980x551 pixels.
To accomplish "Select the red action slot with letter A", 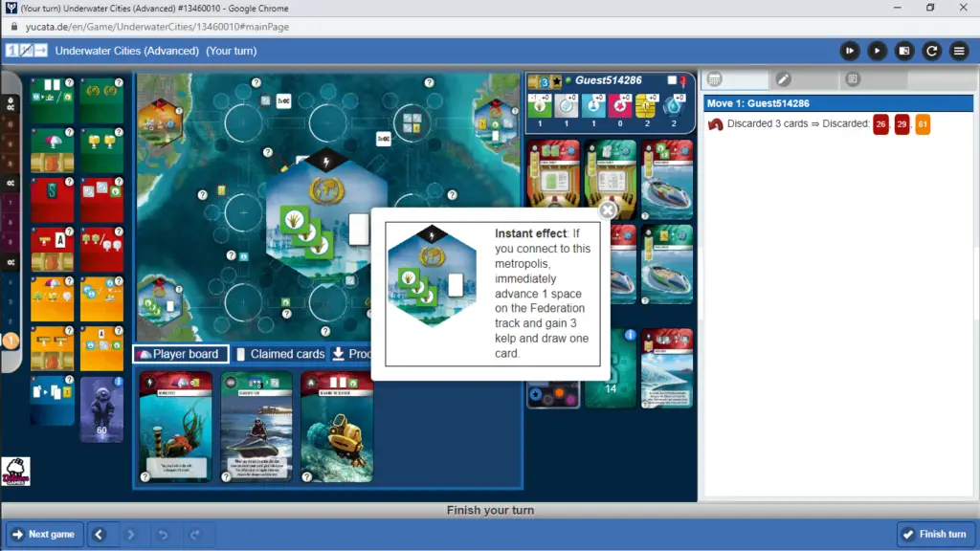I will point(52,250).
